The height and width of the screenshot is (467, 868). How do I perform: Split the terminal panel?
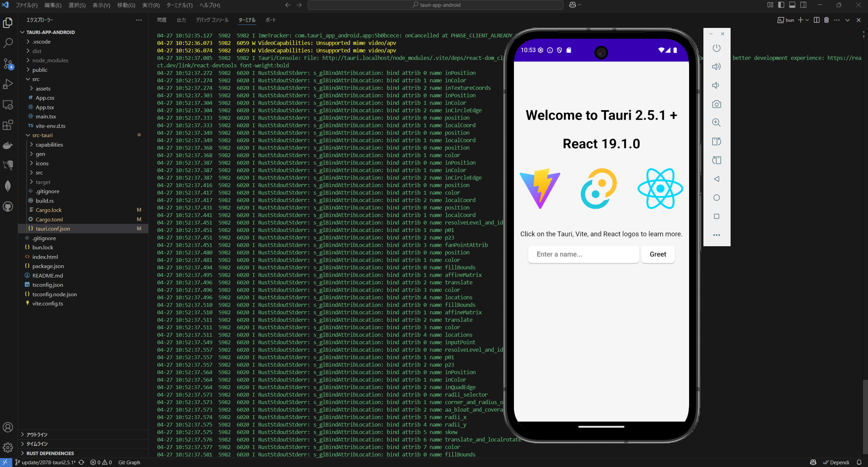[x=817, y=20]
